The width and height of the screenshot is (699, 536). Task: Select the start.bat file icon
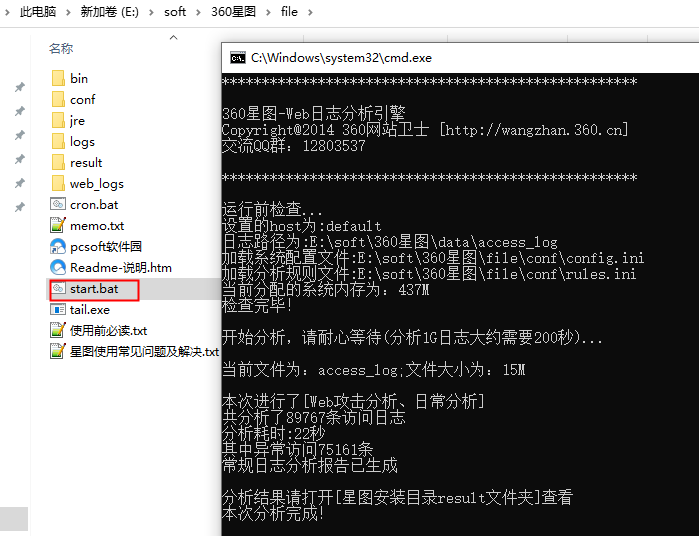coord(58,289)
